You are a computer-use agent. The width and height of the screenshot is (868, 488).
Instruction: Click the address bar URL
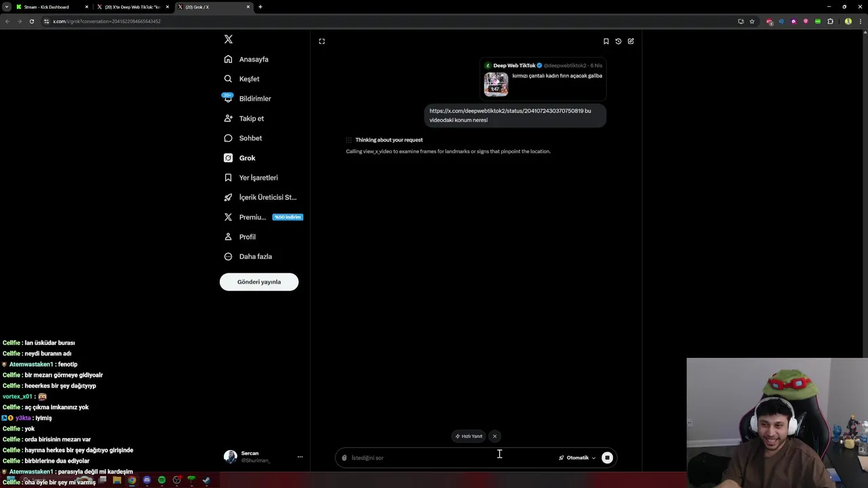coord(106,21)
